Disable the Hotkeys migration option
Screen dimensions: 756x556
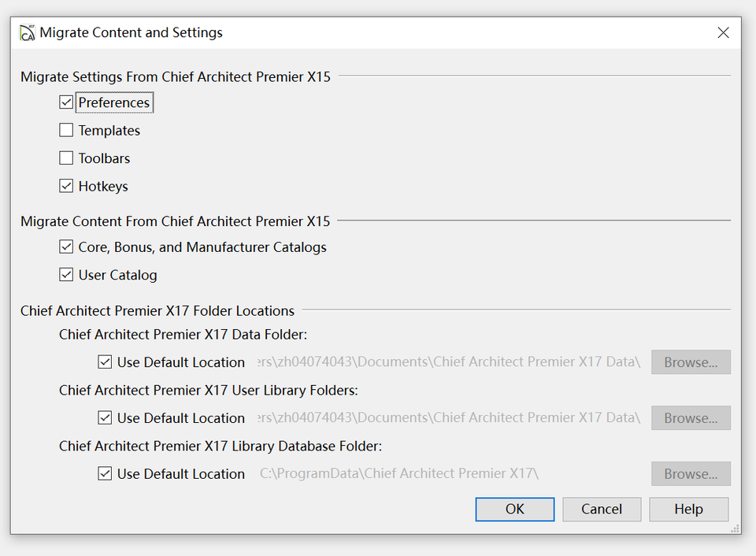[66, 187]
